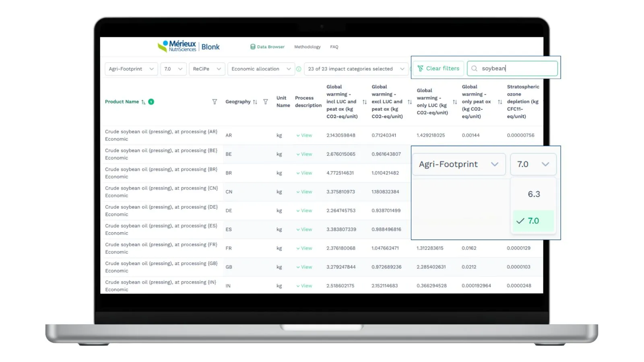Sort by Global warming only peat ox
The width and height of the screenshot is (644, 362).
(x=500, y=102)
